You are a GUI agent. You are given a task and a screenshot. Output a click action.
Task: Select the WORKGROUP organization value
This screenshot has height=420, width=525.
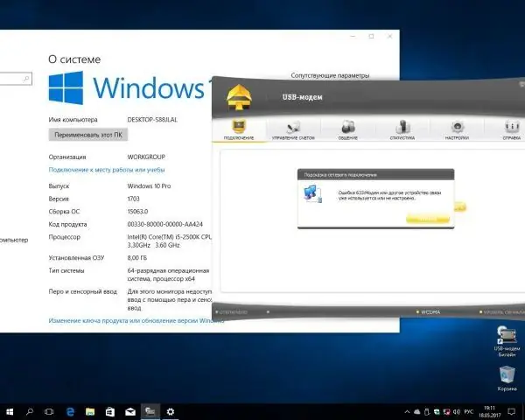tap(146, 157)
